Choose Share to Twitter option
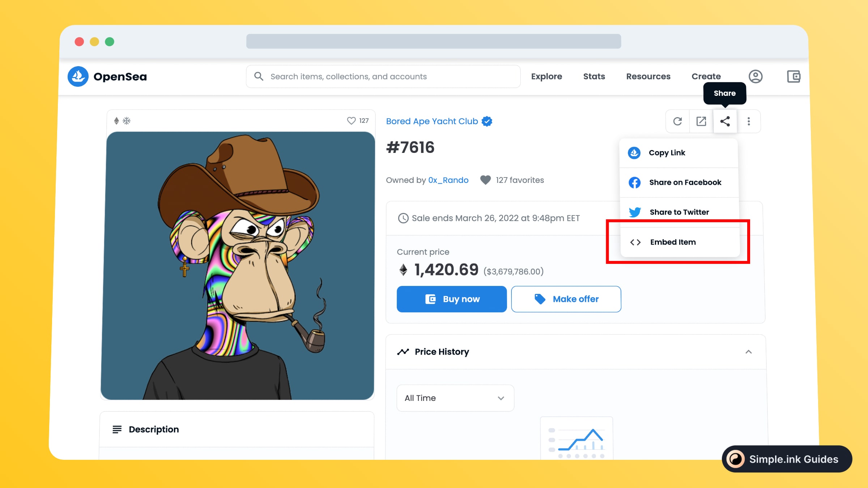The width and height of the screenshot is (868, 488). (679, 212)
